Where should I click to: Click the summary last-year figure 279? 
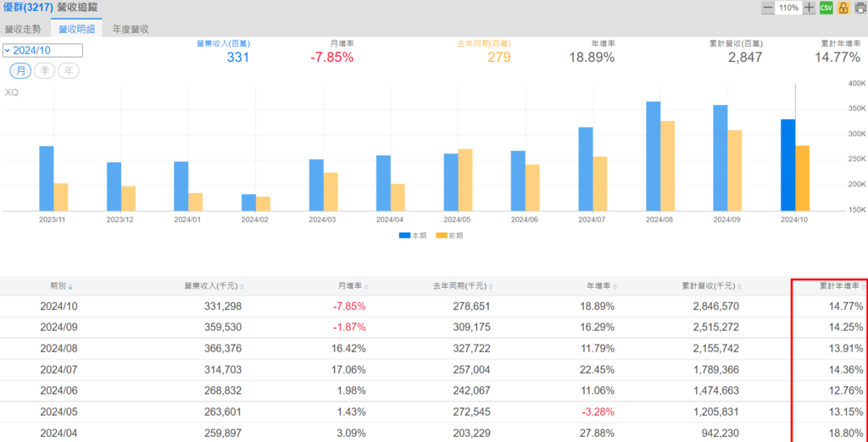(498, 57)
